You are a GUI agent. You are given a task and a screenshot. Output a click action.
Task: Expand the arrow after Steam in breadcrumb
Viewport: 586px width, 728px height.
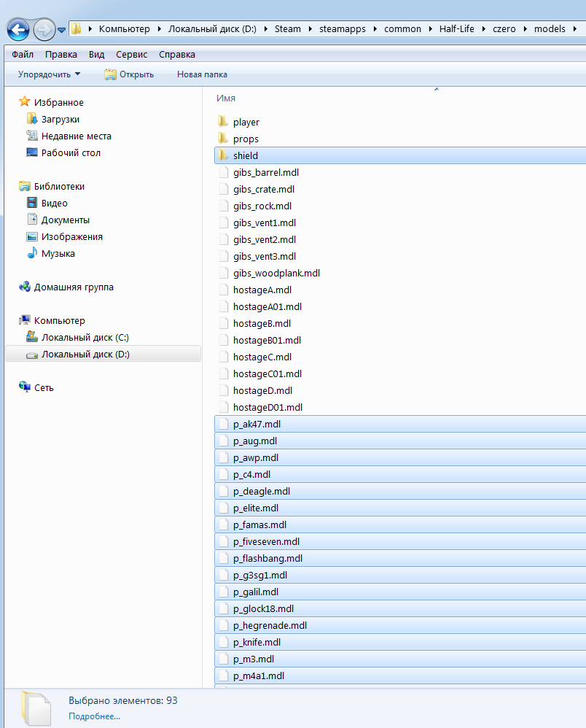coord(310,28)
